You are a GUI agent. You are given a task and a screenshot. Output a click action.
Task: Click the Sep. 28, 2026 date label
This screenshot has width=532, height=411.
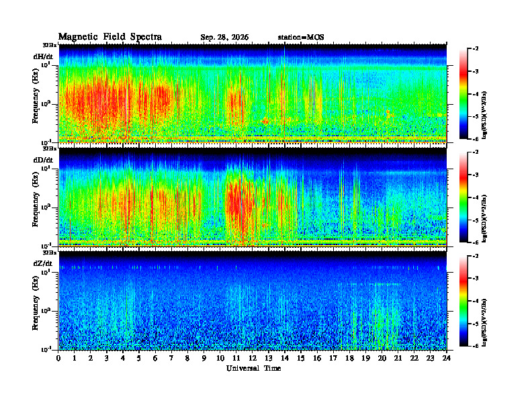click(224, 38)
